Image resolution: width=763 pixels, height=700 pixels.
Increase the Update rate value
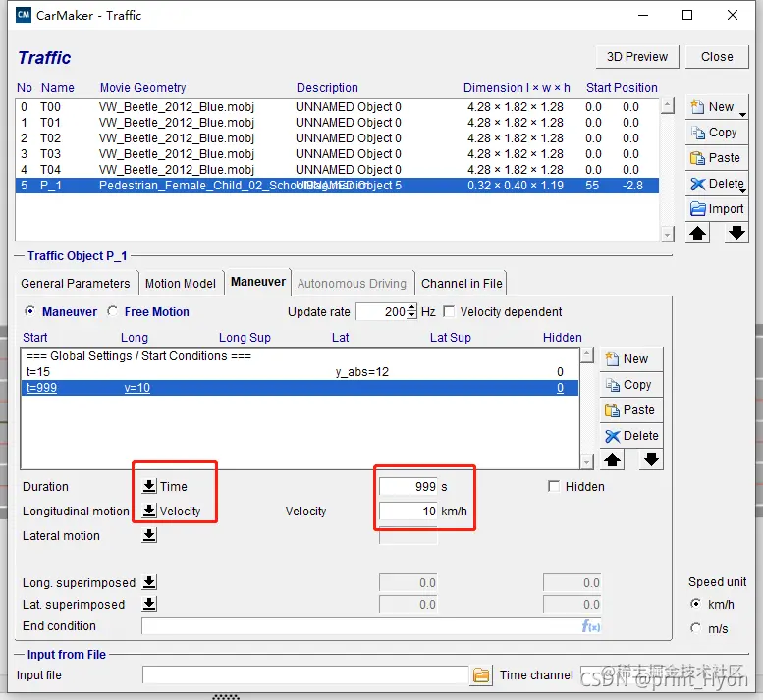[412, 307]
